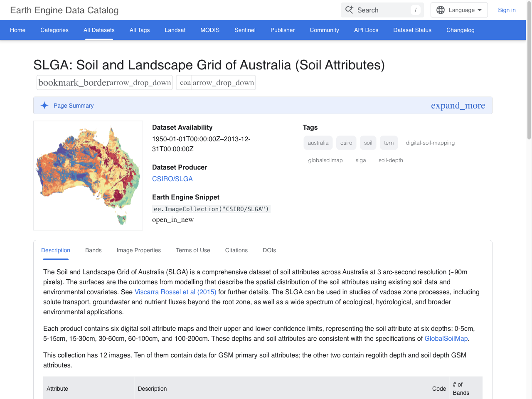Open the Citations tab
Viewport: 532px width, 399px height.
236,250
